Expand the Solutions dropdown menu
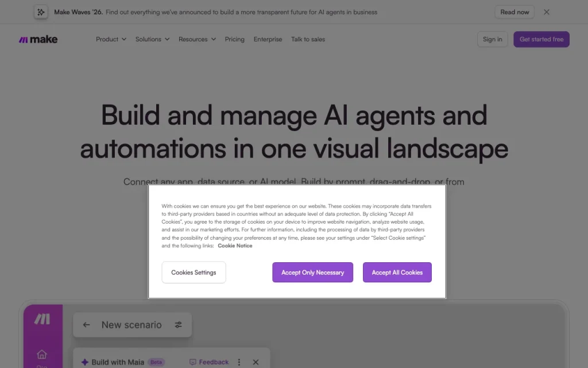Image resolution: width=588 pixels, height=368 pixels. click(152, 39)
